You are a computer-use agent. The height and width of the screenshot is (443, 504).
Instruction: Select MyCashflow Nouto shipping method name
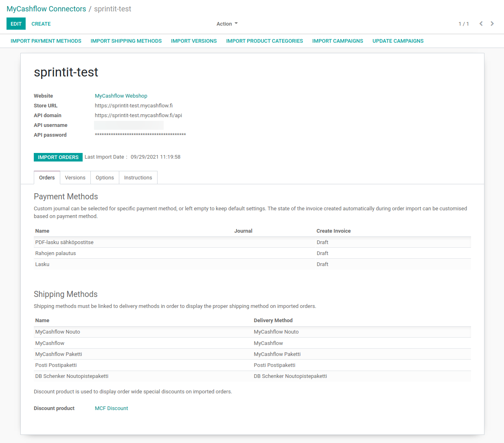pyautogui.click(x=58, y=332)
